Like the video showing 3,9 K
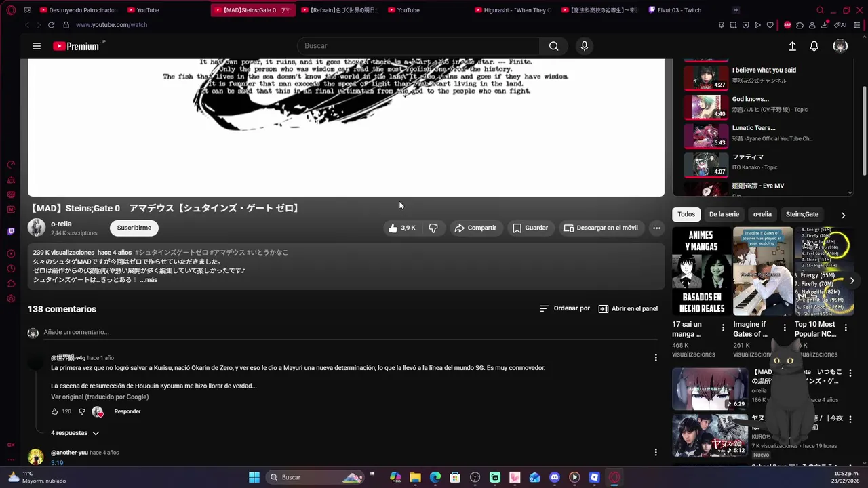Viewport: 868px width, 488px height. pos(401,228)
